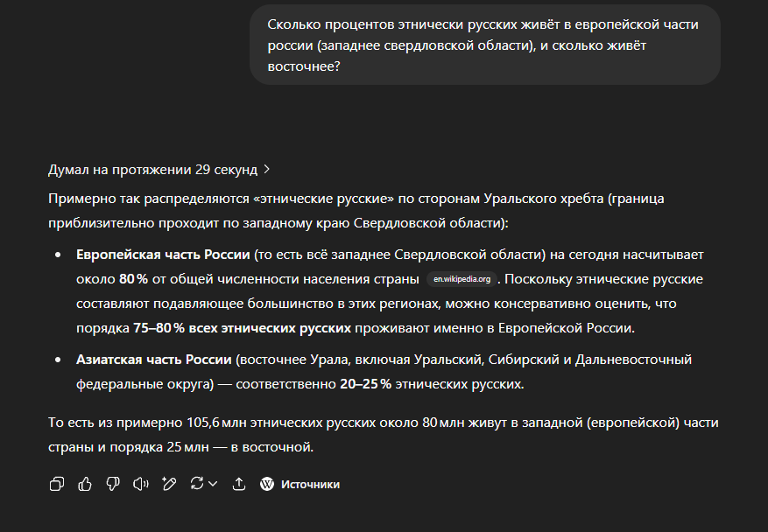Open the Источники sources button
Image resolution: width=768 pixels, height=532 pixels.
point(299,484)
